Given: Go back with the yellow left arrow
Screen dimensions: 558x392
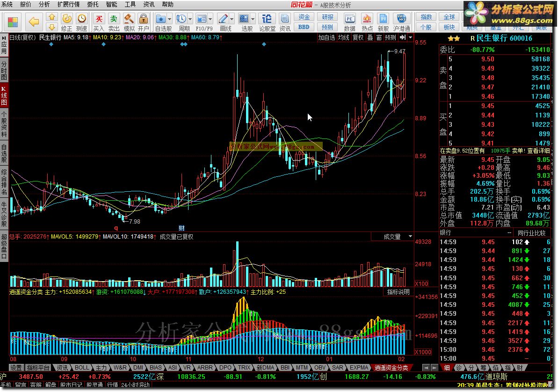Looking at the screenshot, I should [34, 22].
